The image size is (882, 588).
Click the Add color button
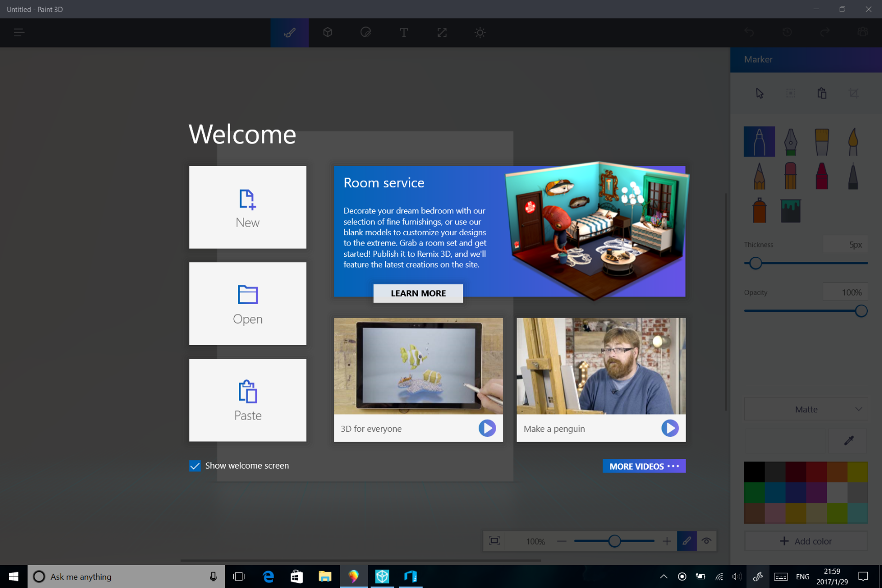click(806, 541)
